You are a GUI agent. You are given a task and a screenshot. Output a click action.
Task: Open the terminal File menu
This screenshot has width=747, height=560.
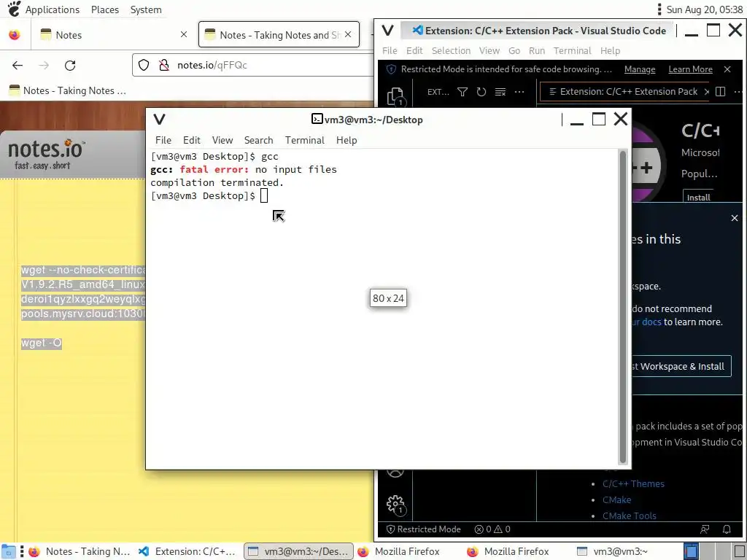[x=163, y=140]
